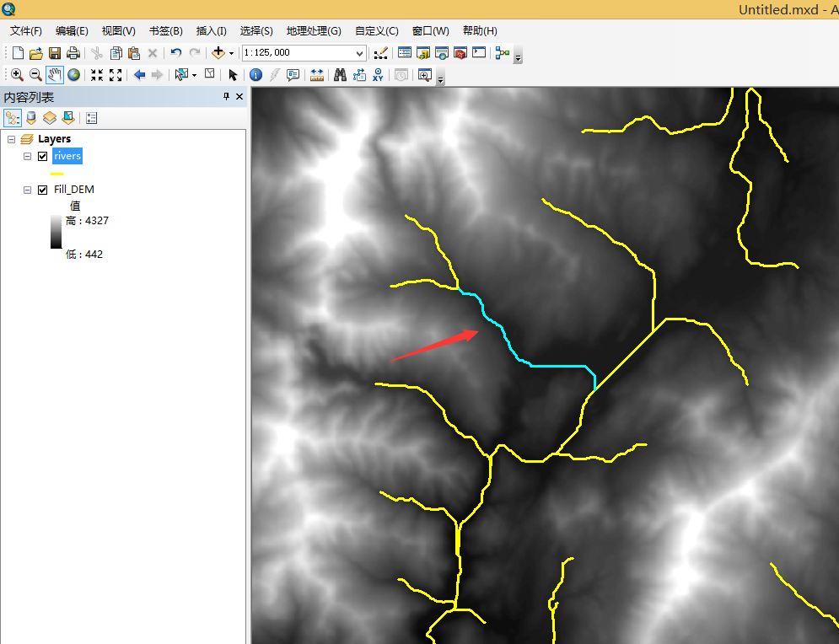Open the 视图(V) menu
Screen dimensions: 839x644
click(118, 31)
